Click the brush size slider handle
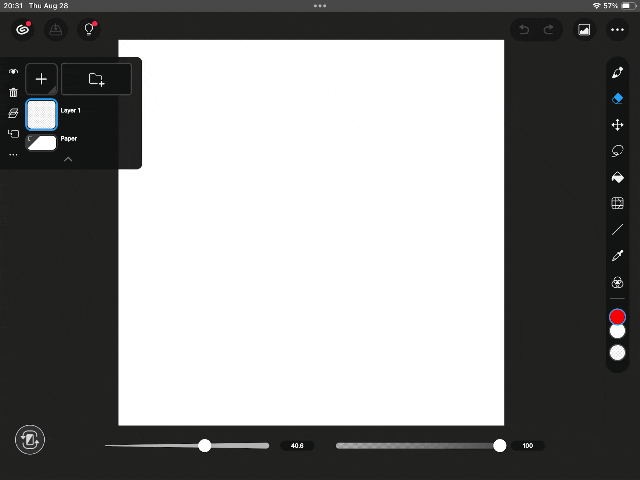Image resolution: width=640 pixels, height=480 pixels. pos(204,445)
